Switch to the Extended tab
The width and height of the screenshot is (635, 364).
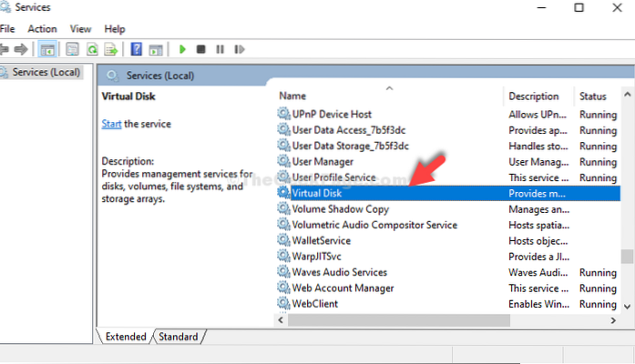click(126, 337)
